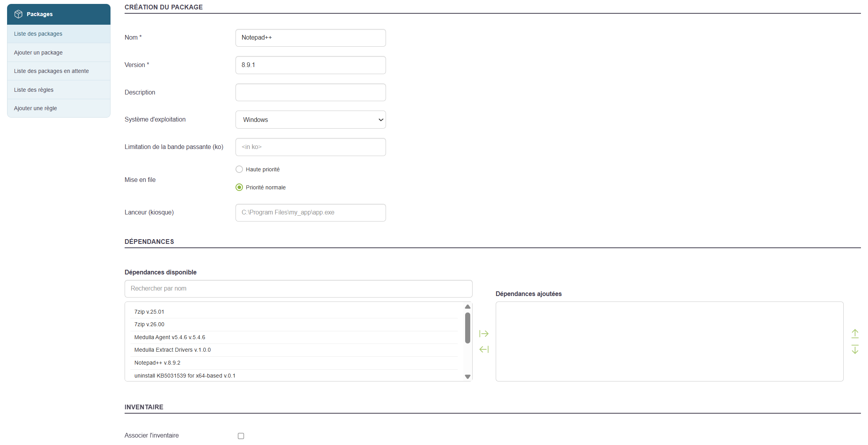Select Haute priorité radio button
868x445 pixels.
tap(239, 169)
